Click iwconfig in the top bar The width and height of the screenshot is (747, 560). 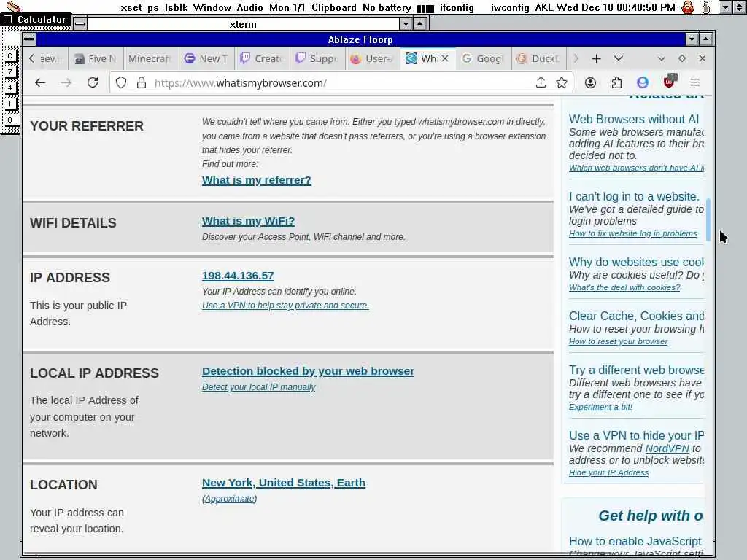tap(510, 7)
